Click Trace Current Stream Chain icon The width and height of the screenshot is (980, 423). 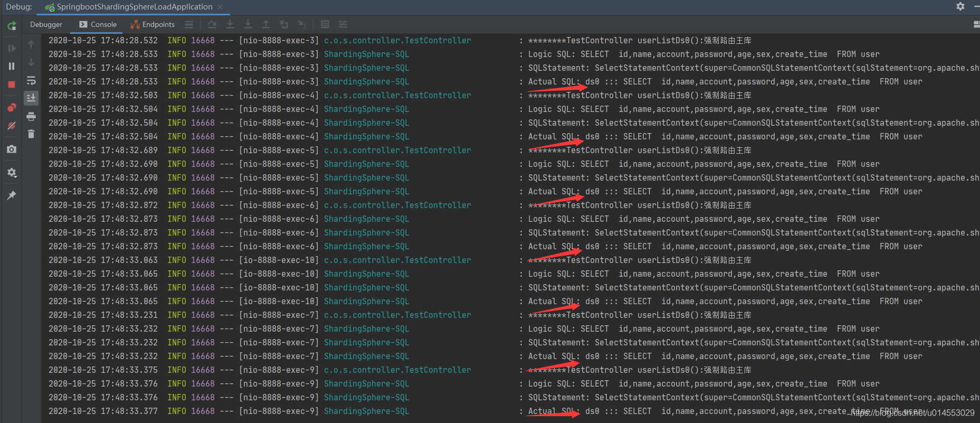(343, 24)
